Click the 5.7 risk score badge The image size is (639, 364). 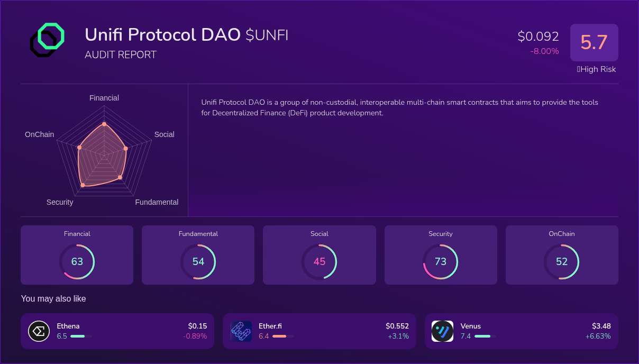594,42
